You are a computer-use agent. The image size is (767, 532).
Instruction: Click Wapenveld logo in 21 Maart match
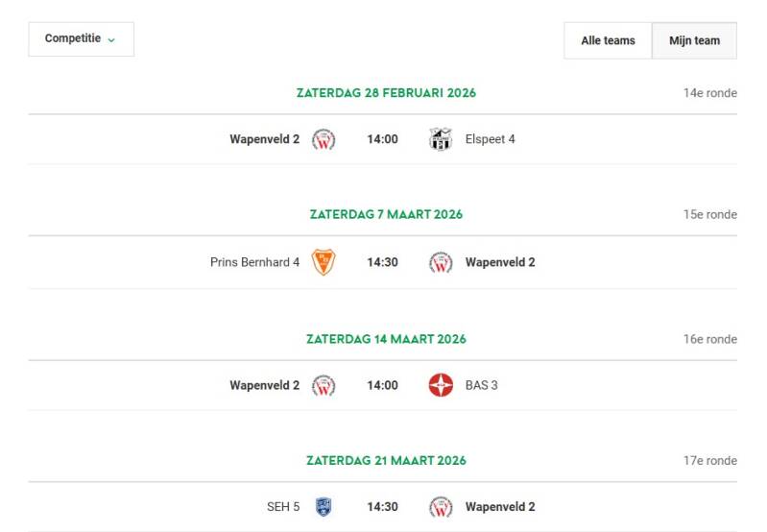click(440, 507)
